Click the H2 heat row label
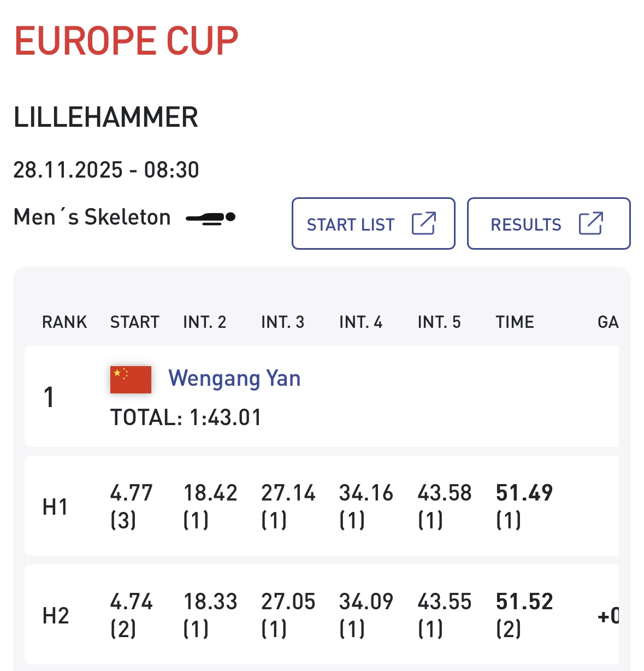This screenshot has height=671, width=644. [x=56, y=615]
